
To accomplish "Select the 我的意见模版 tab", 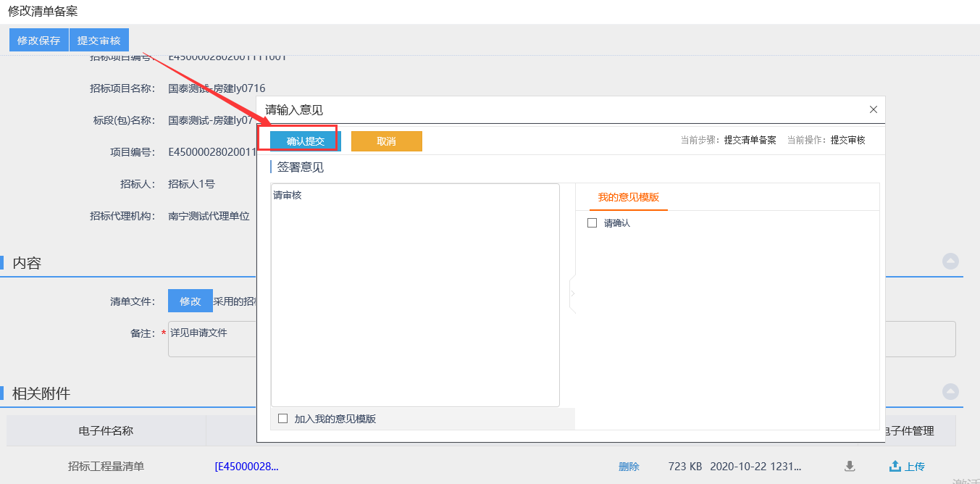I will 628,197.
